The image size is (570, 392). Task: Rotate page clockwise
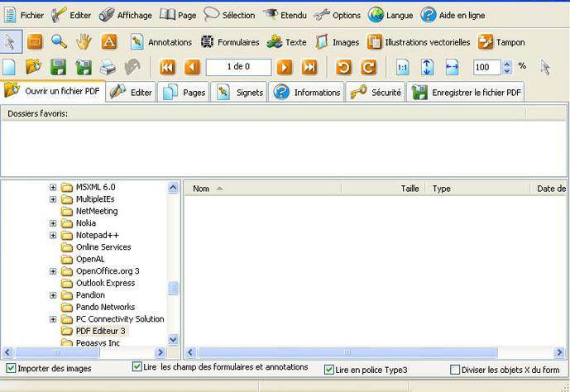(368, 67)
